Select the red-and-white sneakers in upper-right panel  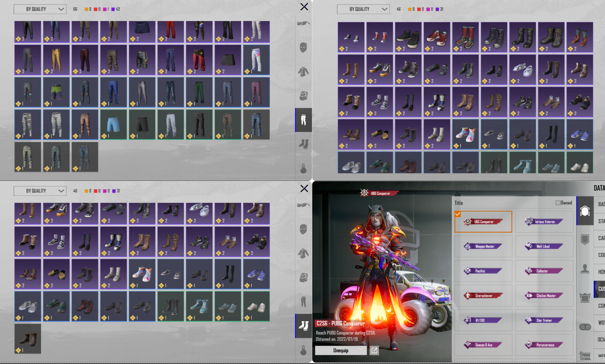(x=437, y=37)
